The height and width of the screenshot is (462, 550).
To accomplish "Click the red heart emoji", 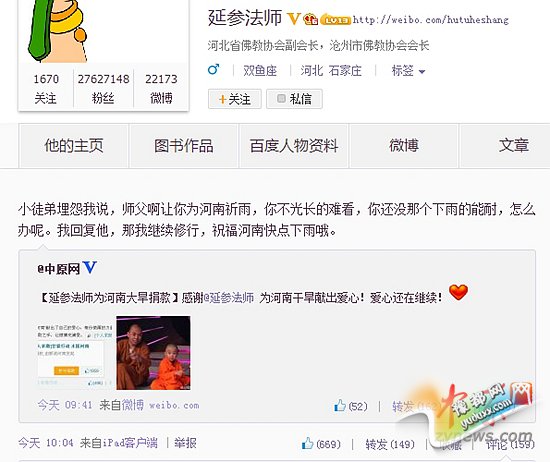I will coord(458,293).
